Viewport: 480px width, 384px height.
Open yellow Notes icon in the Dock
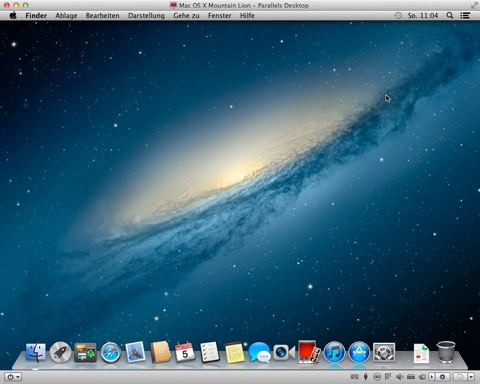[234, 352]
